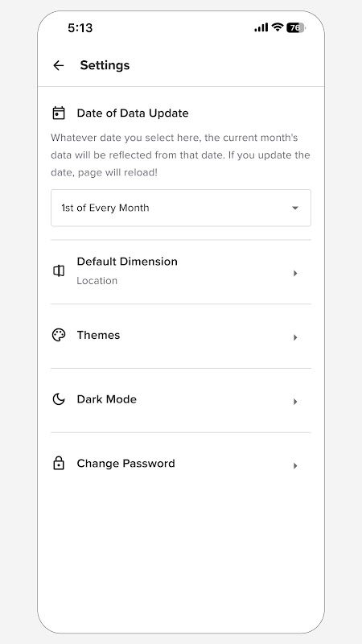Click the Default Dimension book icon
This screenshot has height=644, width=362.
pos(59,270)
